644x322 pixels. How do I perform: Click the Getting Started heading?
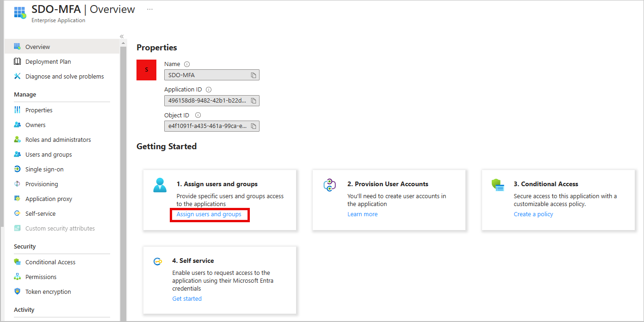tap(167, 146)
